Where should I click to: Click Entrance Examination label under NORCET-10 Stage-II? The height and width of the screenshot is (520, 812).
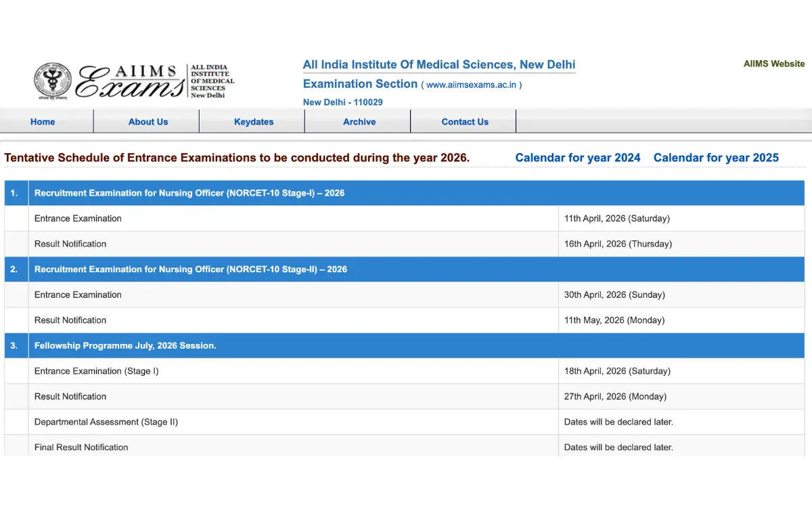pyautogui.click(x=78, y=295)
